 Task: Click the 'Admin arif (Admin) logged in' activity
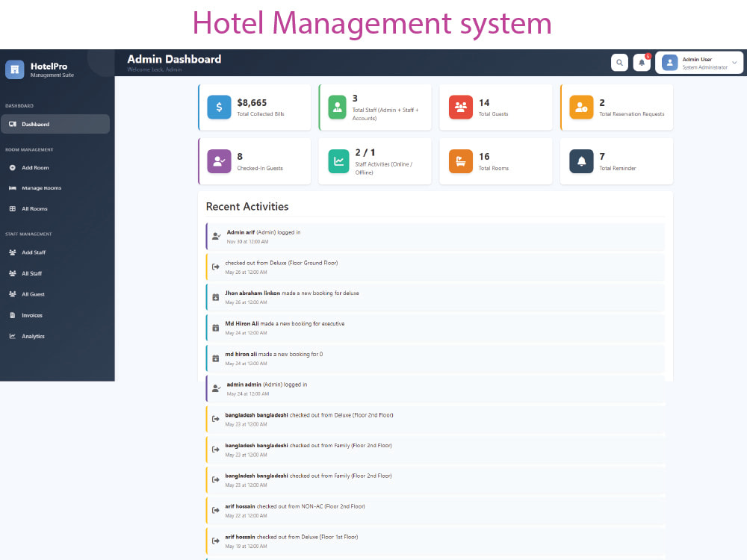coord(435,237)
